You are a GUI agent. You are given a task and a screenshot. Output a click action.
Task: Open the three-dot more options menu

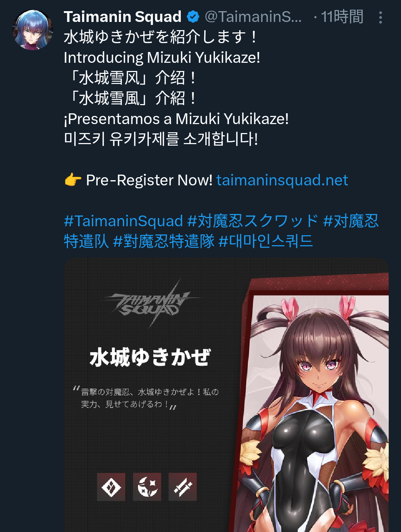click(x=381, y=17)
